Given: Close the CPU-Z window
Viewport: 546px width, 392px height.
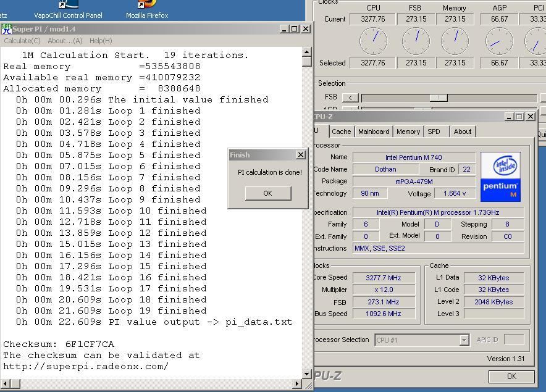Looking at the screenshot, I should (x=531, y=117).
